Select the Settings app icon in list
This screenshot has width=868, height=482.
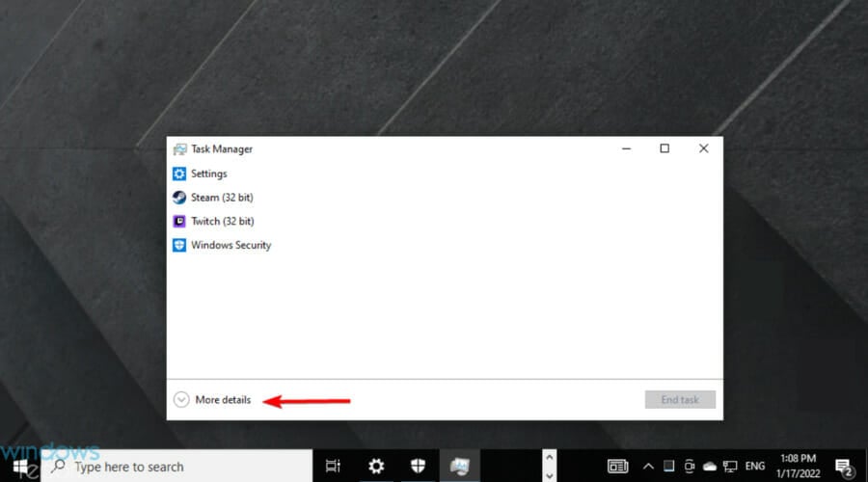pyautogui.click(x=179, y=174)
